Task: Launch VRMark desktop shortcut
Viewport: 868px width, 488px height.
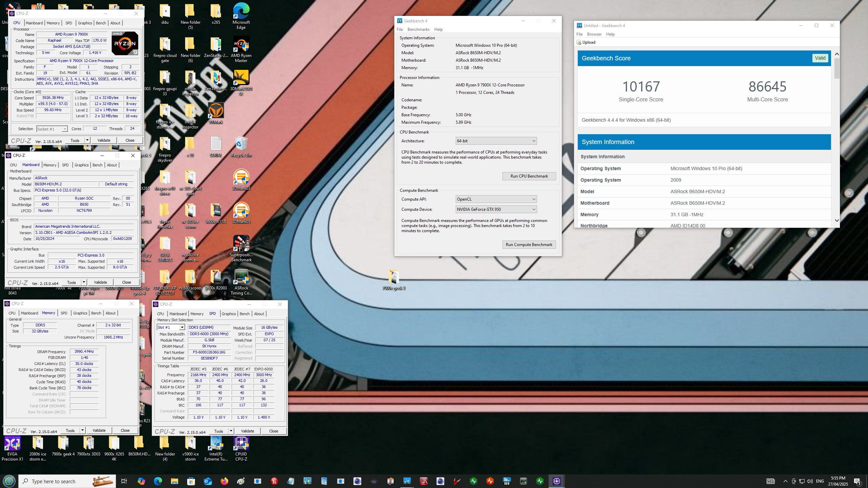Action: click(x=216, y=113)
